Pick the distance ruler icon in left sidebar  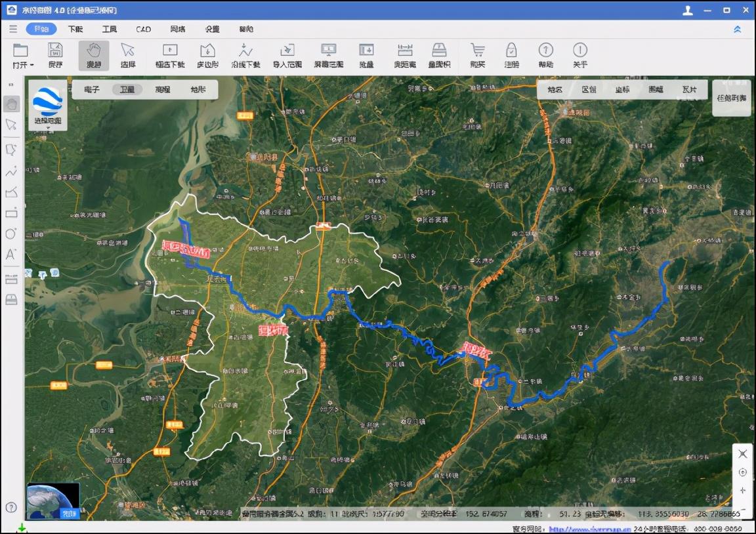coord(11,279)
